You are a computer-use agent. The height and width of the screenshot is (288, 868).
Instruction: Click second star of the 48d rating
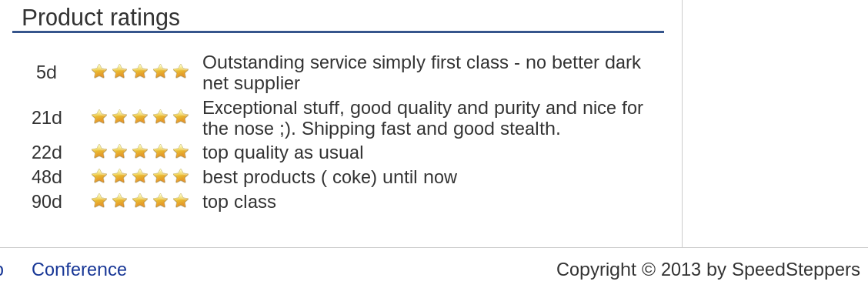pos(119,176)
